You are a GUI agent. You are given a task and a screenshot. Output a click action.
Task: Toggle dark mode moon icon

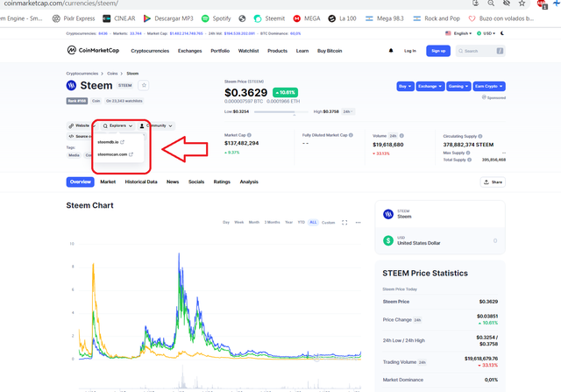click(x=502, y=33)
